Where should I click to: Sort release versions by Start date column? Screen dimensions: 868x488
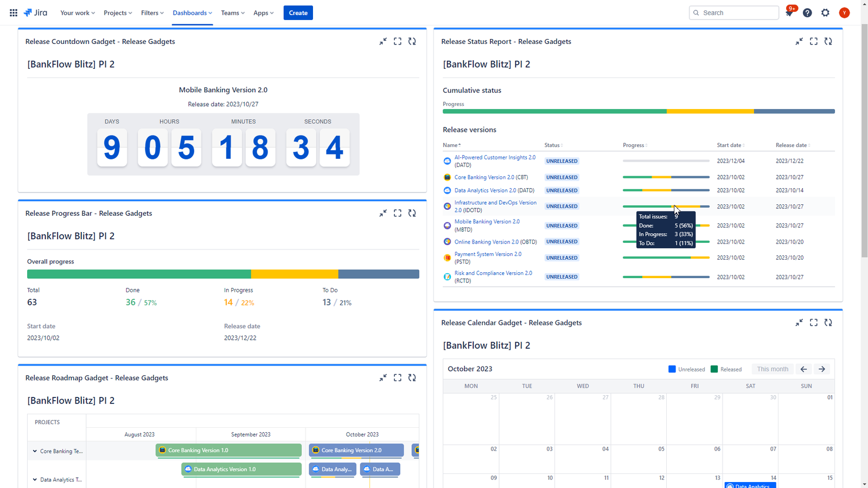pyautogui.click(x=731, y=145)
